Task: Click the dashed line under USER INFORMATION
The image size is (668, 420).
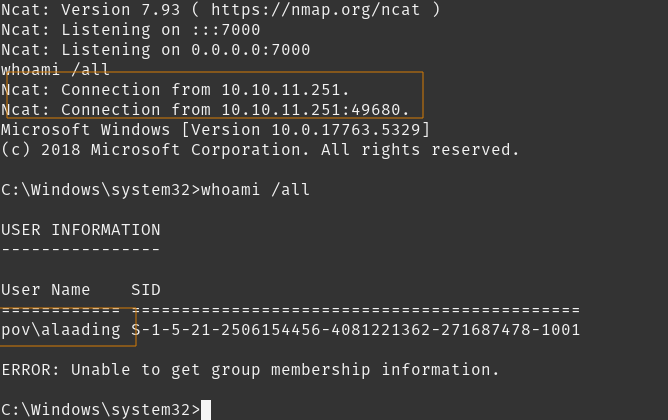Action: coord(81,249)
